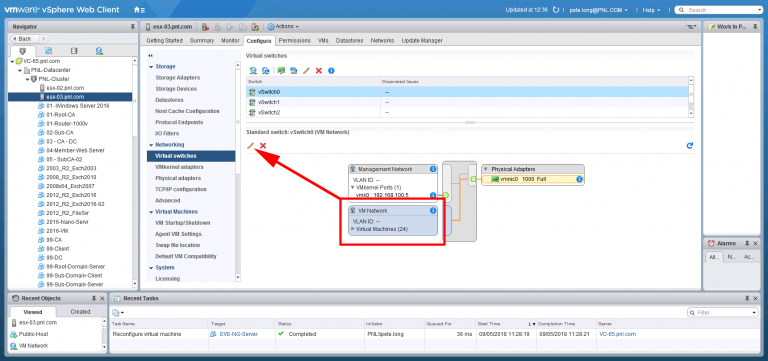Open the VC-65.pnl.com server link in tasks
This screenshot has width=768, height=361.
coord(618,334)
